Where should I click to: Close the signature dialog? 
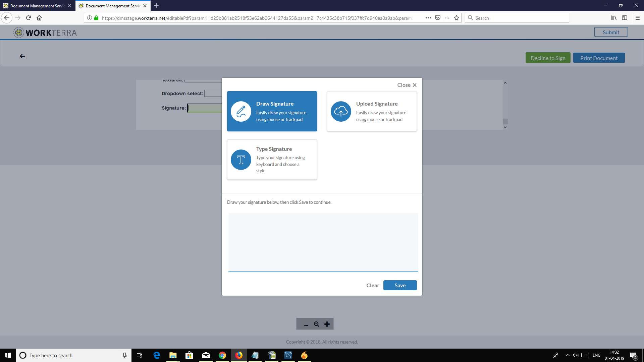[406, 85]
